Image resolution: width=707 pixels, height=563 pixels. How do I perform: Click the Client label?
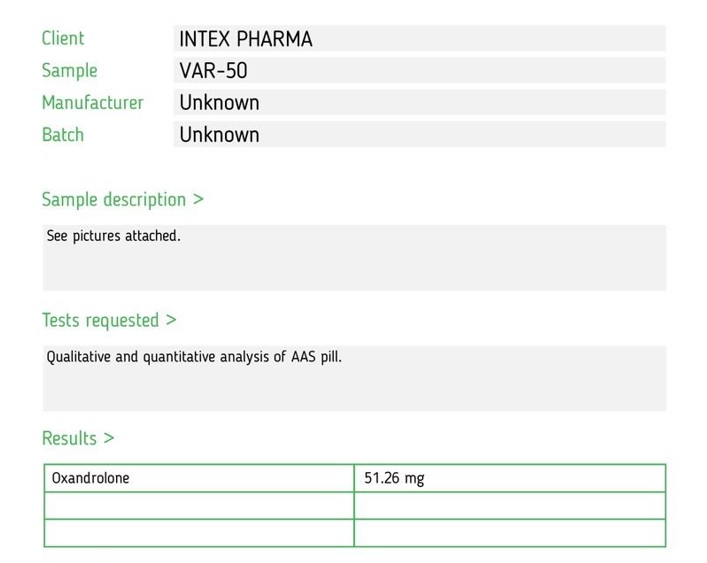point(63,38)
